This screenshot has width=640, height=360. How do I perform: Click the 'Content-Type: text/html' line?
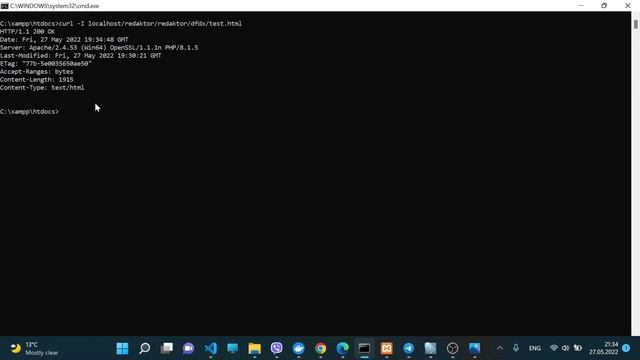tap(42, 87)
